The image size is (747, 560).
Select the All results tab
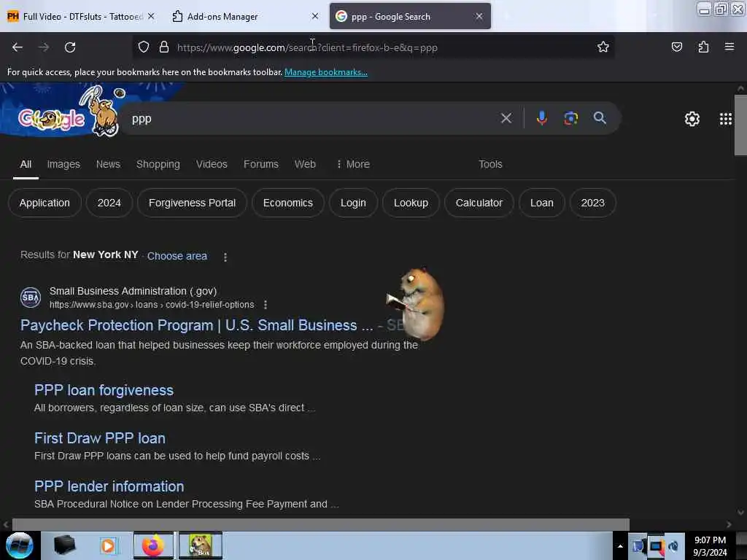(26, 164)
